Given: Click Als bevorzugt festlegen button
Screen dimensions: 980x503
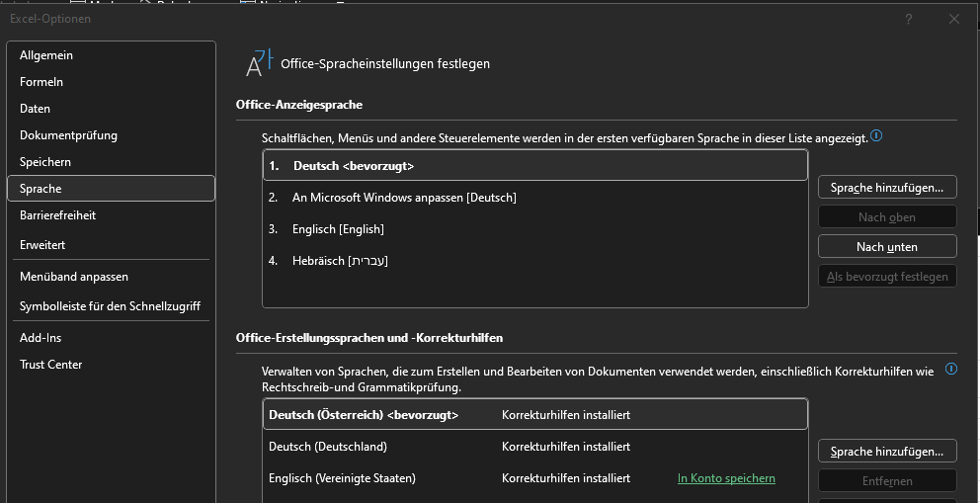Looking at the screenshot, I should [887, 276].
